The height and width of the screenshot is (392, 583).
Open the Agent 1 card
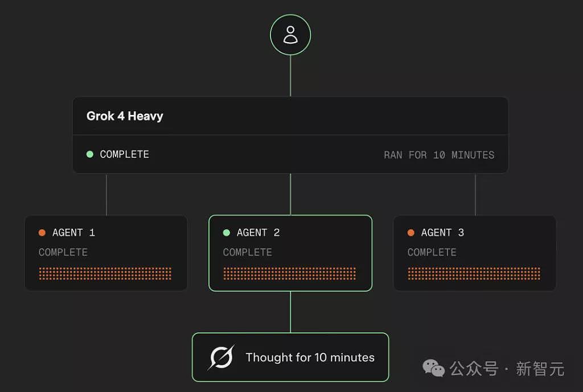tap(106, 253)
